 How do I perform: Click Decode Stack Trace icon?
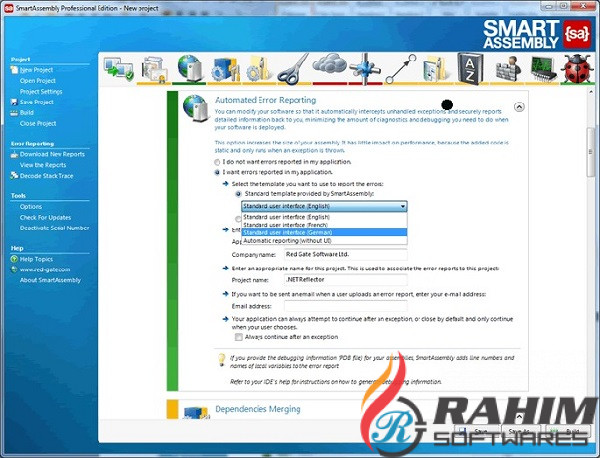click(15, 176)
